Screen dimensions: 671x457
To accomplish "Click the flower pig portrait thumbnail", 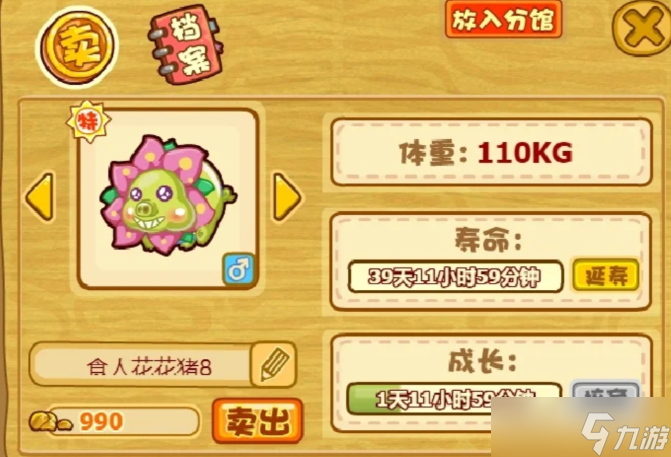I will coord(168,199).
